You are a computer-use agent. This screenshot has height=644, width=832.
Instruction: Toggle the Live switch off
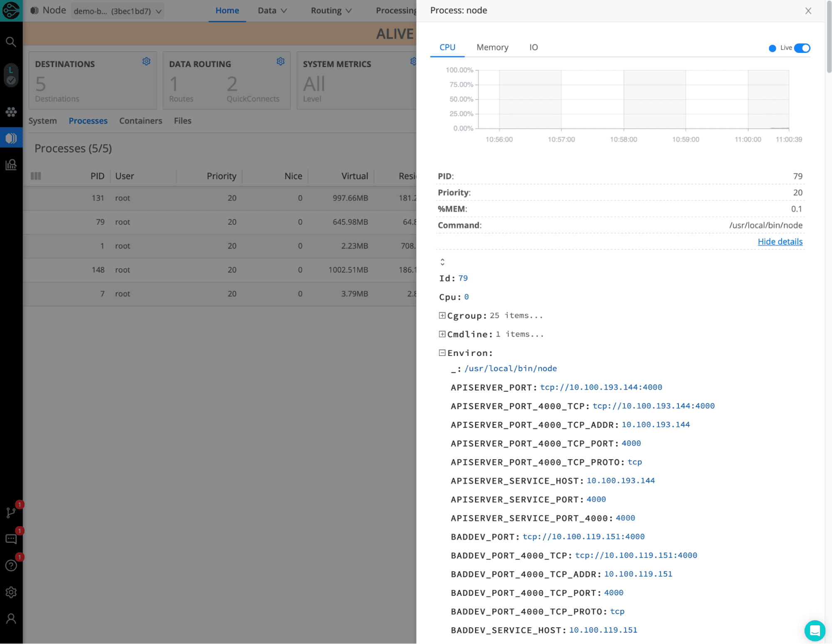point(802,48)
